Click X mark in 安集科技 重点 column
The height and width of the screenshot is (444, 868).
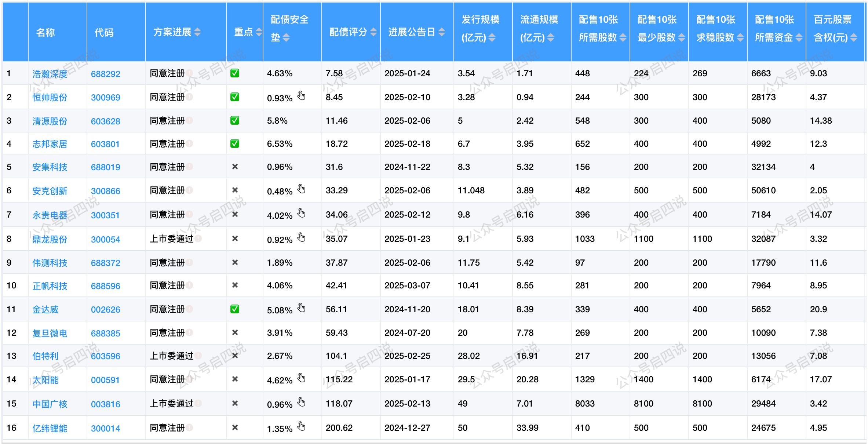(x=235, y=167)
